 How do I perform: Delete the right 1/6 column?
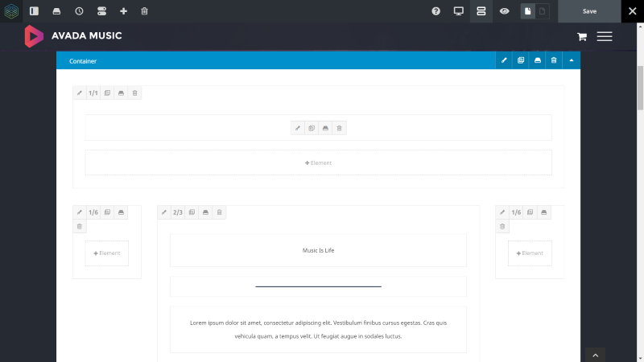[502, 227]
